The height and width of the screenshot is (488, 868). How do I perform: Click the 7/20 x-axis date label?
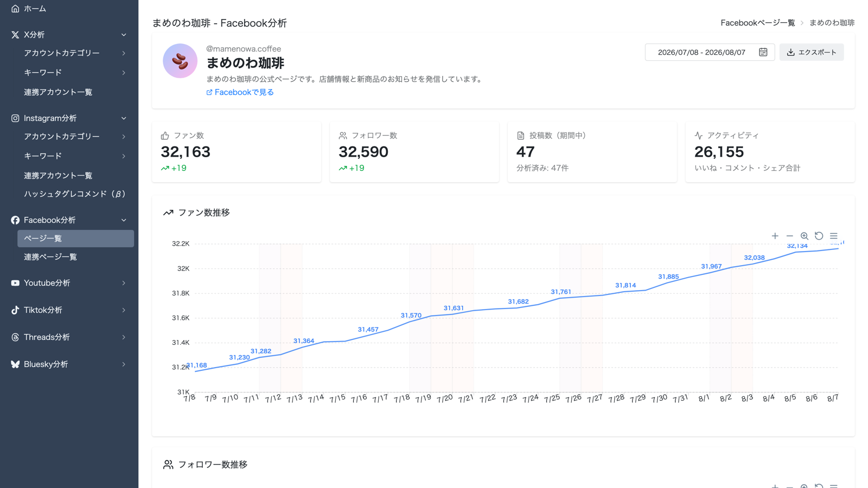[x=444, y=398]
